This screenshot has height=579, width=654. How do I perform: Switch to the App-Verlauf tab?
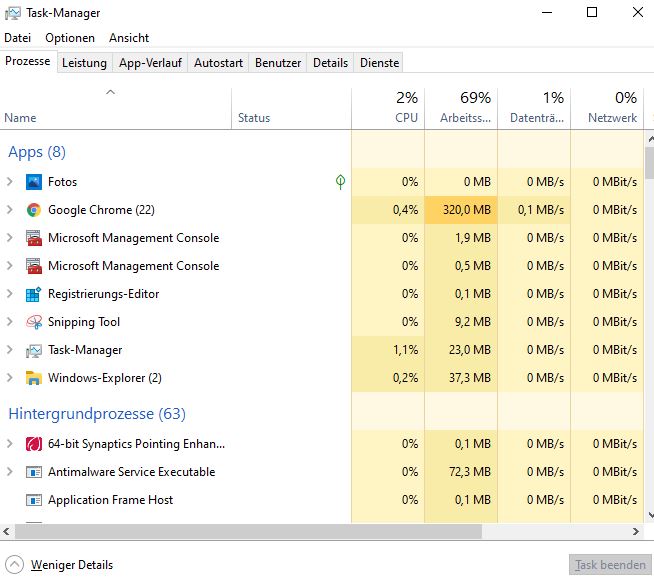click(x=150, y=63)
